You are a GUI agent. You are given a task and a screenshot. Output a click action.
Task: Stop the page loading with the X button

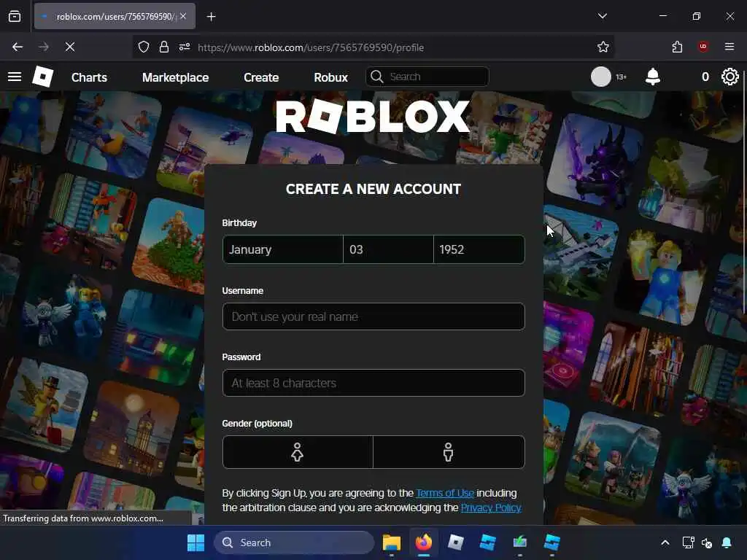(x=70, y=47)
